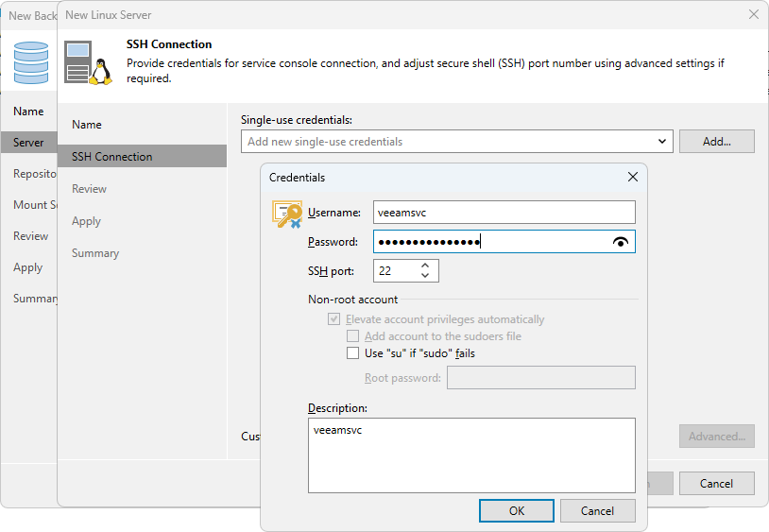769x532 pixels.
Task: Cancel the Credentials dialog
Action: coord(597,511)
